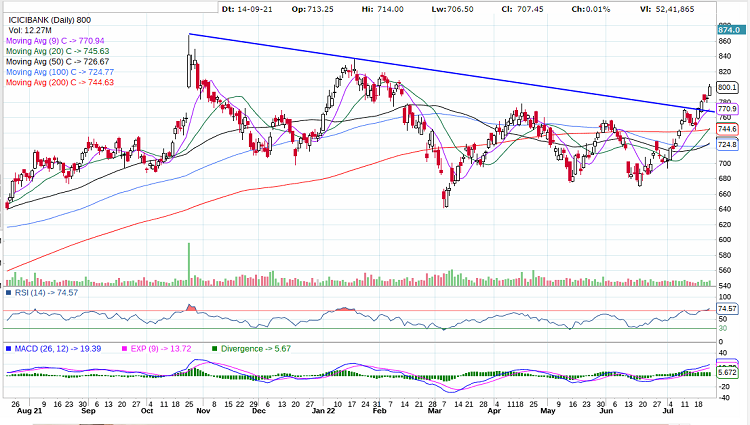750x425 pixels.
Task: Click the Oct month label
Action: point(147,411)
